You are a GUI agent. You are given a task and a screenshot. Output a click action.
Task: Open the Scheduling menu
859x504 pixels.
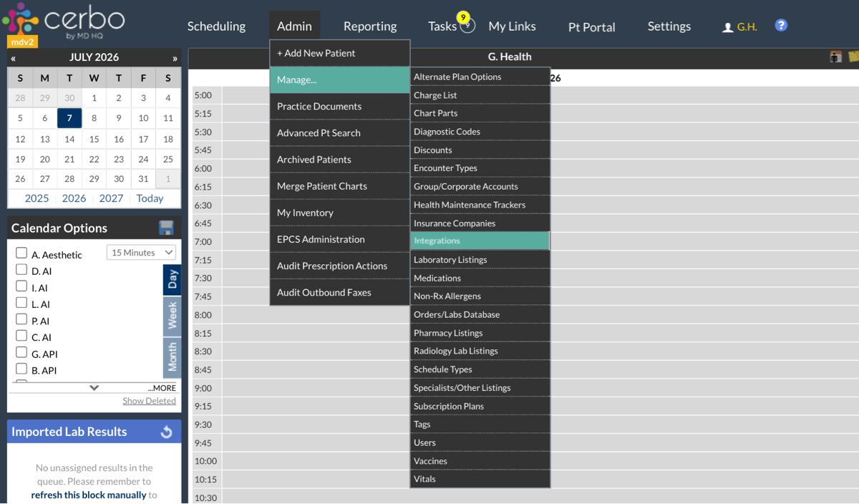coord(216,26)
